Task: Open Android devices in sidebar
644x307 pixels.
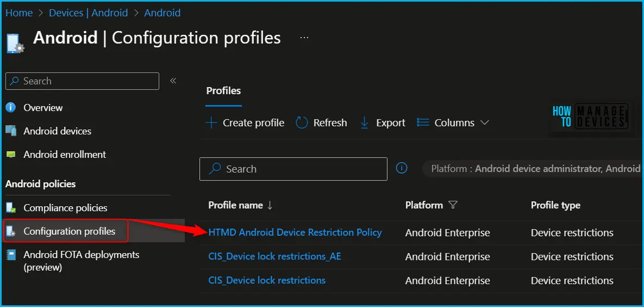Action: point(58,131)
